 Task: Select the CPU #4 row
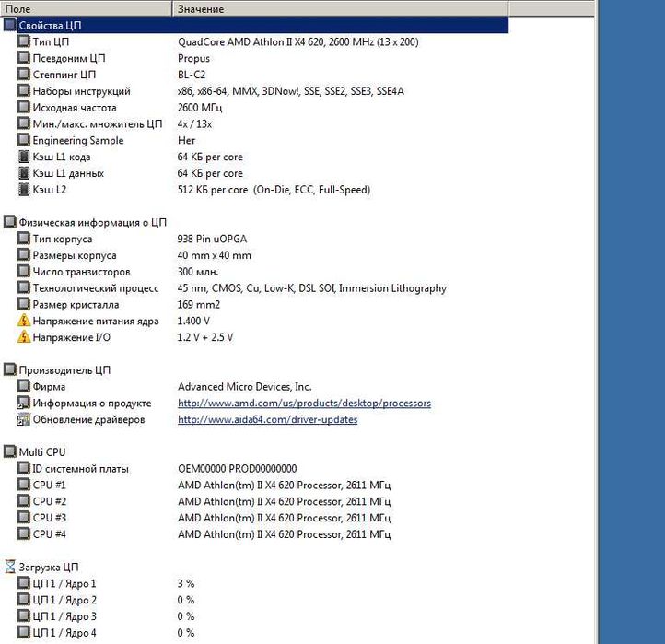[x=254, y=534]
